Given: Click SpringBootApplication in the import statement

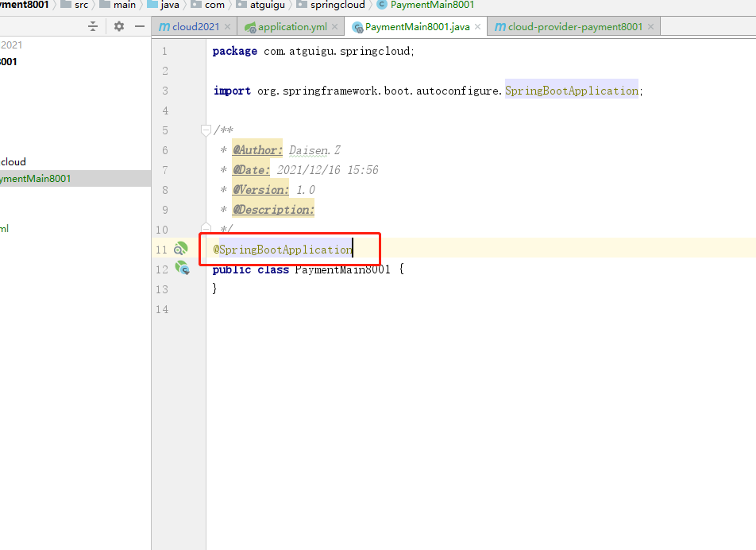Looking at the screenshot, I should tap(571, 91).
